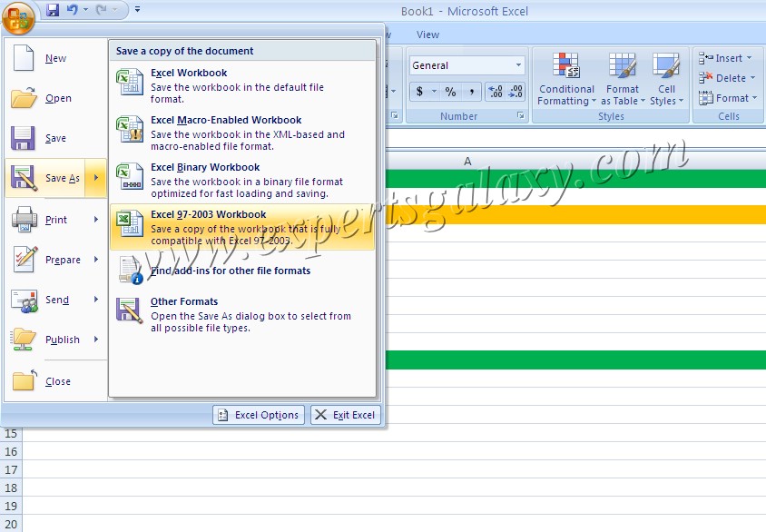
Task: Click the Undo icon
Action: (72, 9)
